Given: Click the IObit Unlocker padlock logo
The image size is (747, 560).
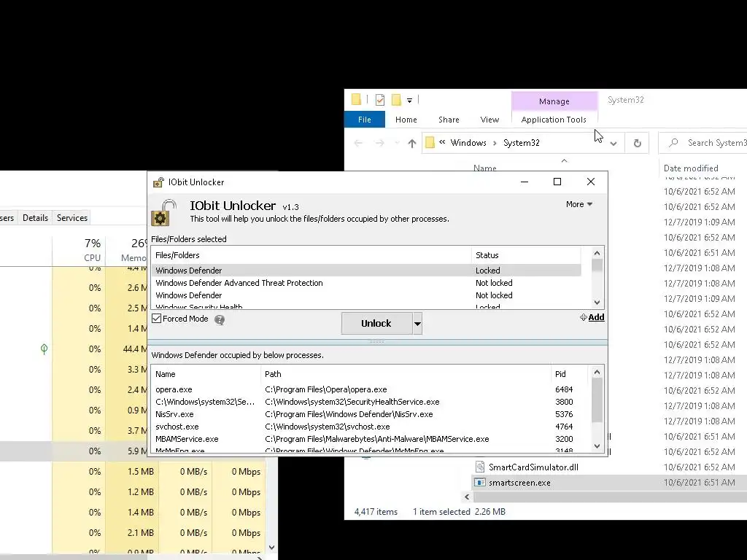Looking at the screenshot, I should [x=163, y=212].
